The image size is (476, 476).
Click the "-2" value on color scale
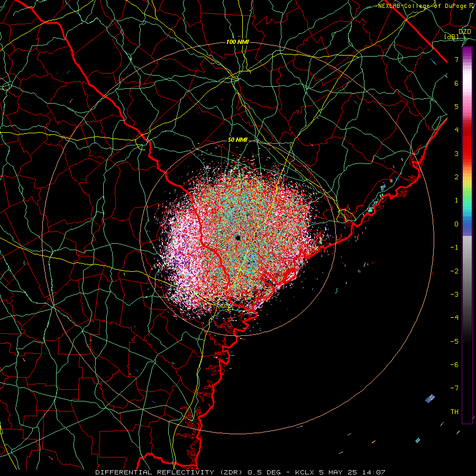point(454,271)
